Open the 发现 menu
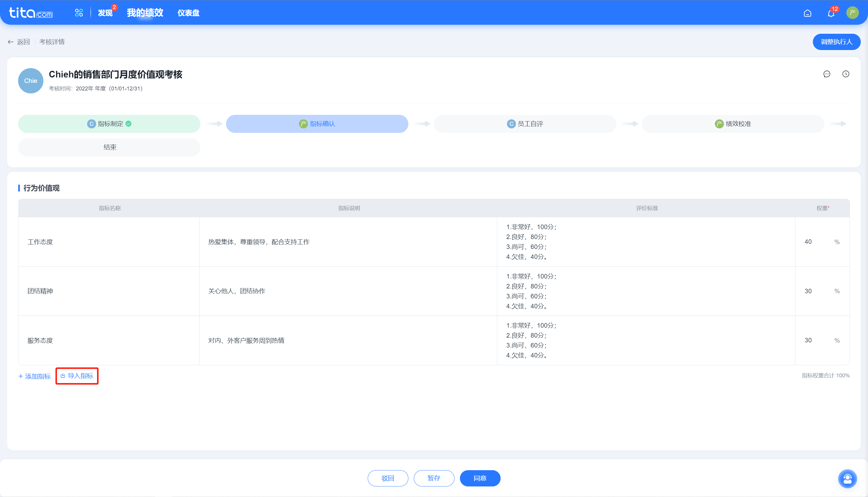The image size is (868, 497). click(x=105, y=13)
